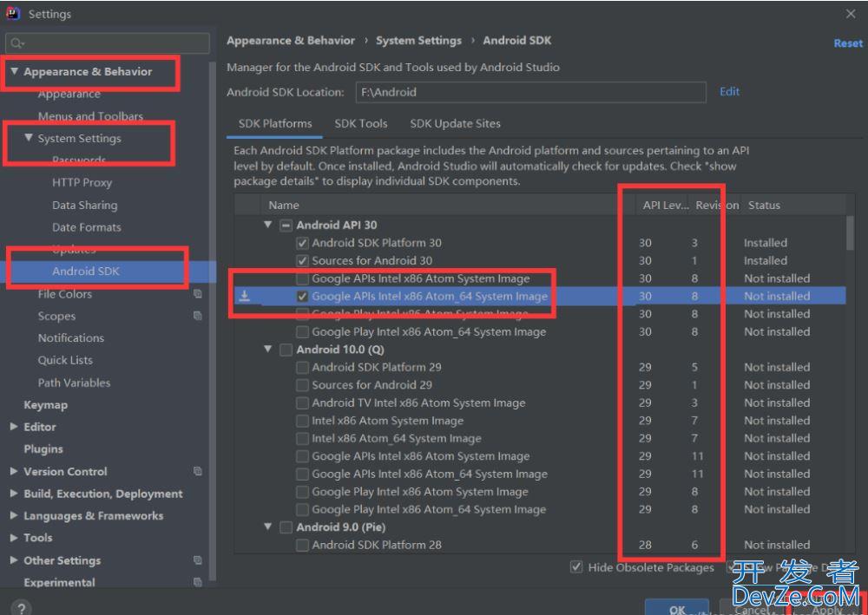Open the HTTP Proxy settings page
The height and width of the screenshot is (615, 868).
(82, 182)
